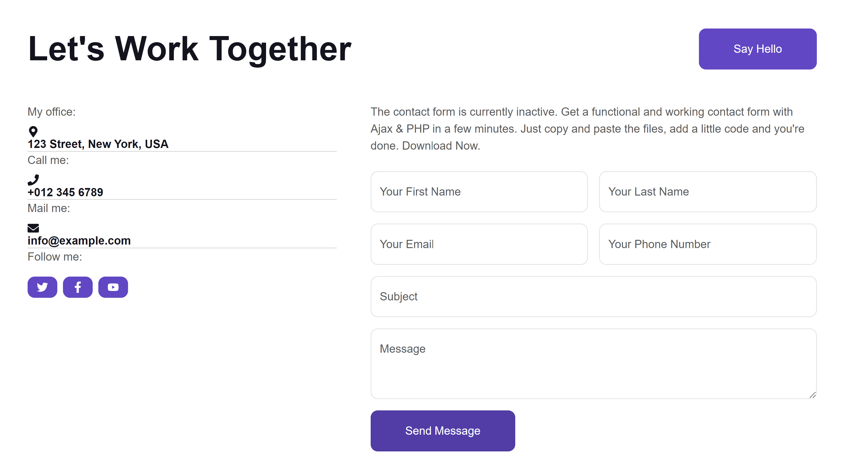Click the phone handset icon
This screenshot has height=458, width=868.
click(x=33, y=180)
